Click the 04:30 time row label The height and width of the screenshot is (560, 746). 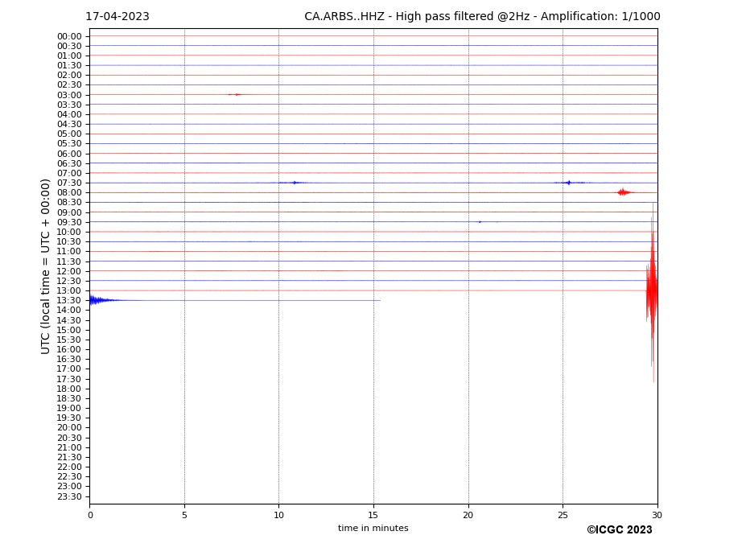[69, 124]
